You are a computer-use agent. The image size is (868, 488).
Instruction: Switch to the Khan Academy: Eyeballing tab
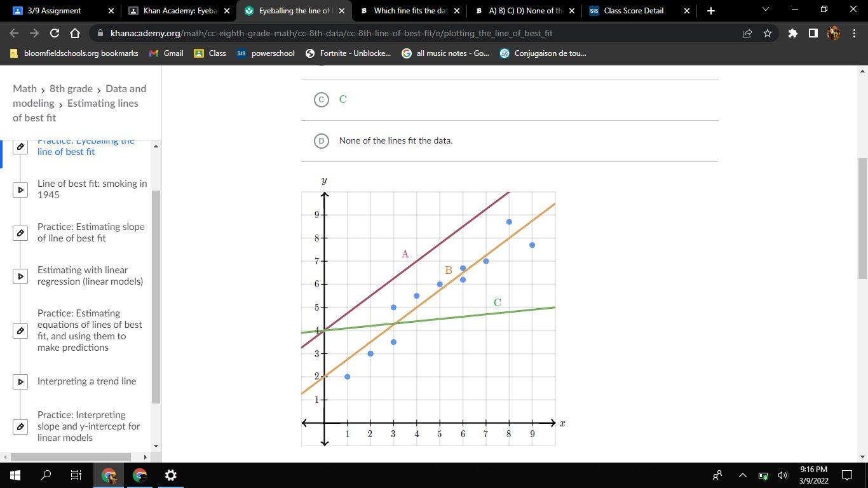point(178,11)
